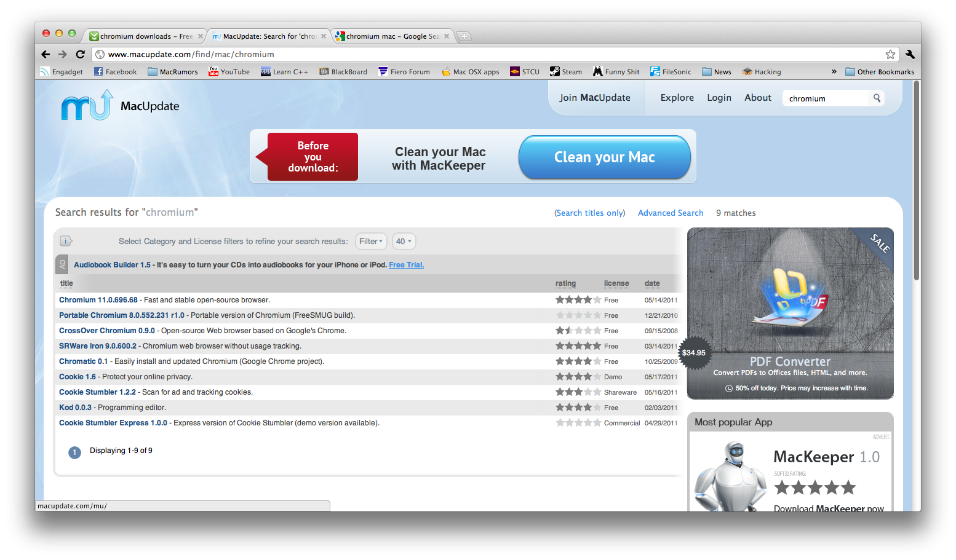Sort results by the rating column header
The height and width of the screenshot is (560, 956).
point(565,283)
